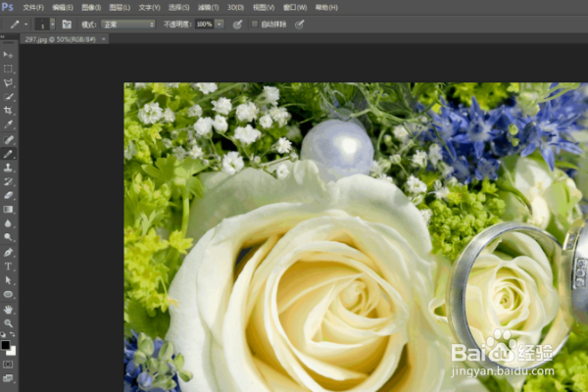
Task: Select the Blur tool
Action: click(x=8, y=223)
